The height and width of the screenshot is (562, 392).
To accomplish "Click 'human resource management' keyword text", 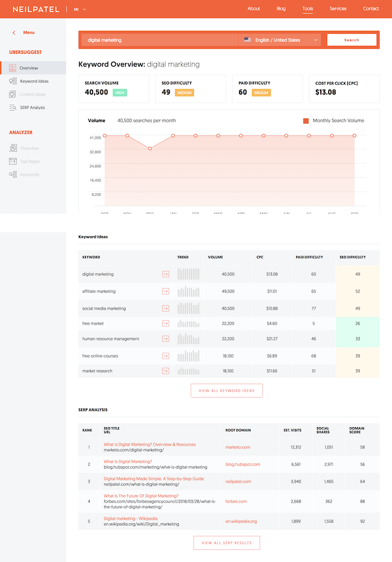I will 110,339.
